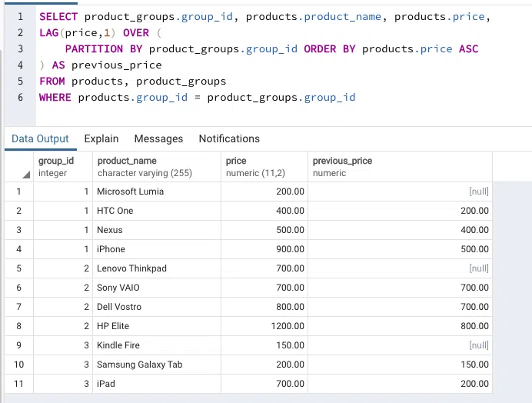Click the FROM keyword on line 5

(52, 82)
